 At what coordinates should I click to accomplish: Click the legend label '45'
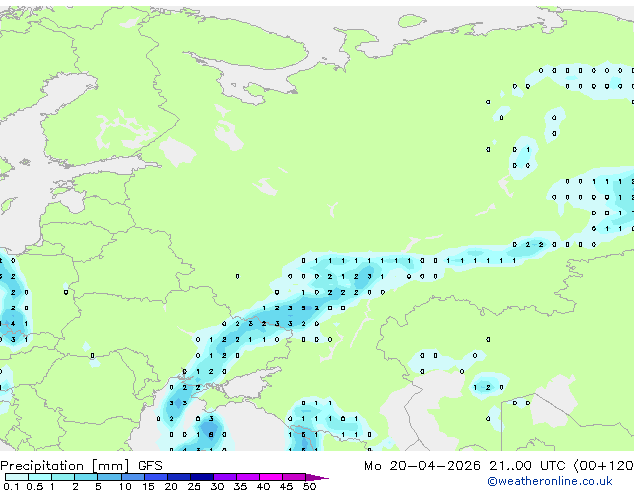tap(286, 486)
